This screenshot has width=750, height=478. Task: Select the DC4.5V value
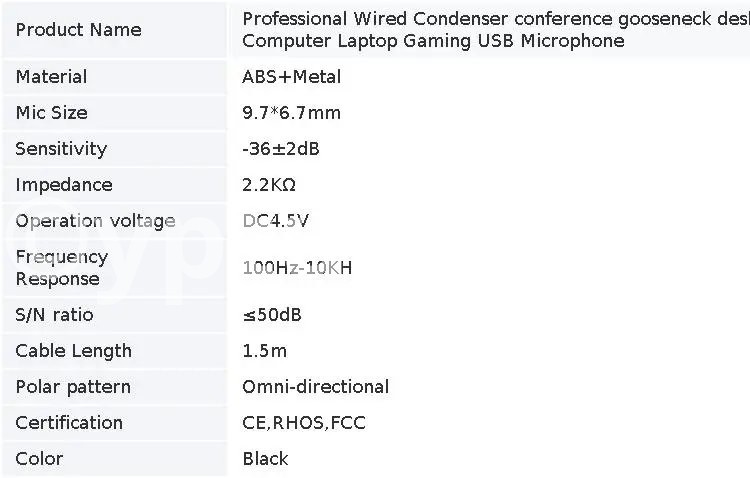pyautogui.click(x=276, y=221)
